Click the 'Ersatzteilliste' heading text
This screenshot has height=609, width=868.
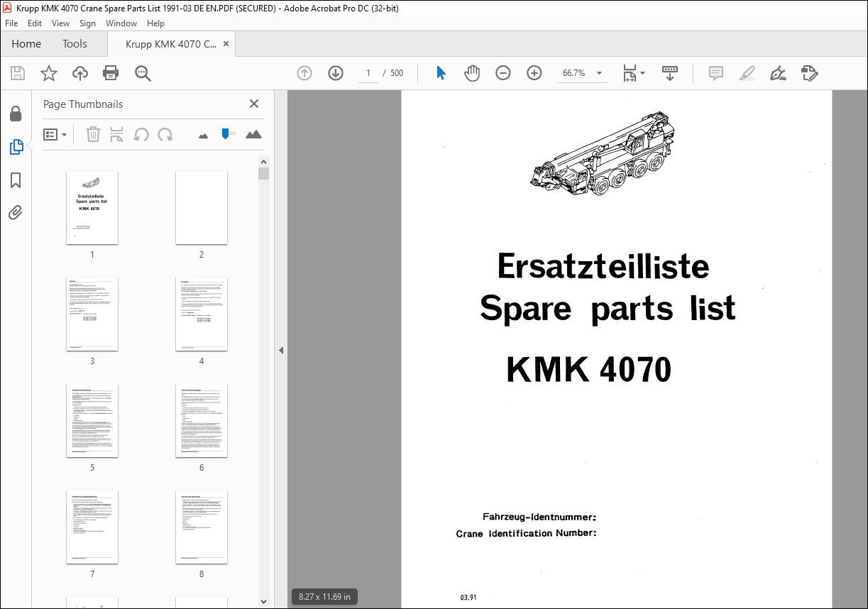[603, 266]
